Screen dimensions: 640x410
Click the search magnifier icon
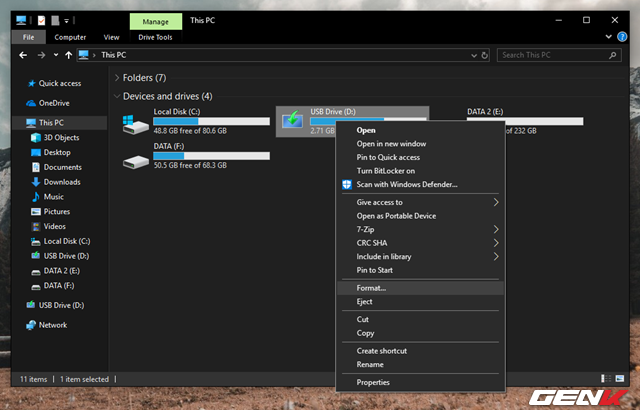(x=612, y=55)
